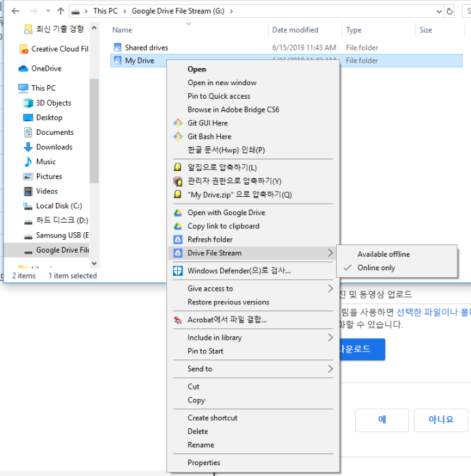Viewport: 471px width, 476px height.
Task: Expand the Drive File Stream submenu arrow
Action: (331, 253)
